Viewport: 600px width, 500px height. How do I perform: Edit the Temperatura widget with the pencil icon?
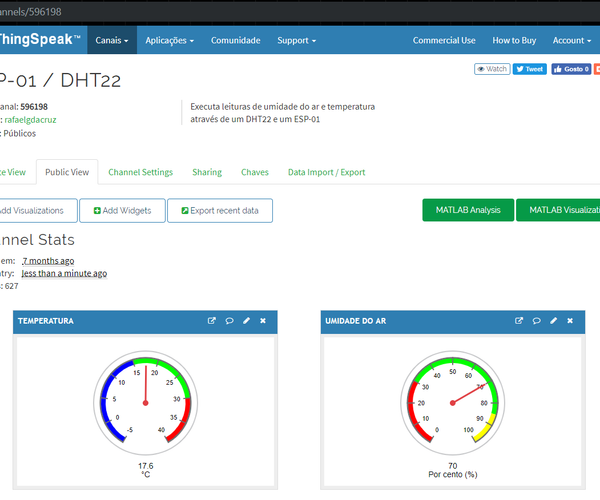click(x=246, y=321)
